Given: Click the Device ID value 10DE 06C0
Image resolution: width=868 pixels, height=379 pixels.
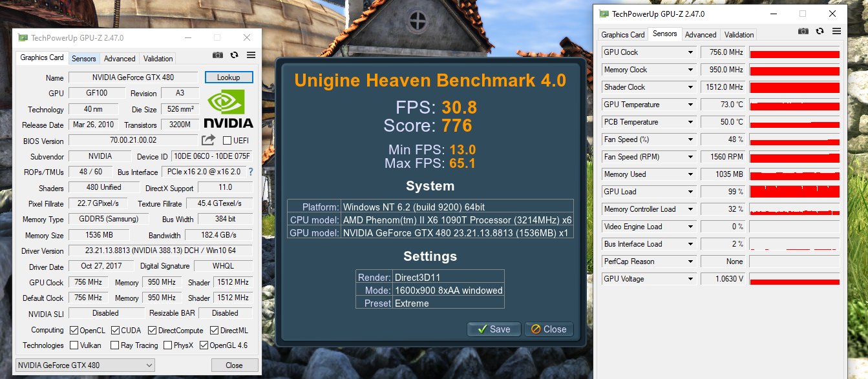Looking at the screenshot, I should tap(212, 156).
